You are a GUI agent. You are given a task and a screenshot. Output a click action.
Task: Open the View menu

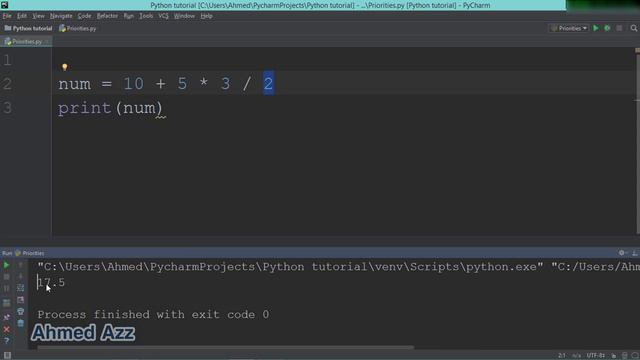[38, 16]
